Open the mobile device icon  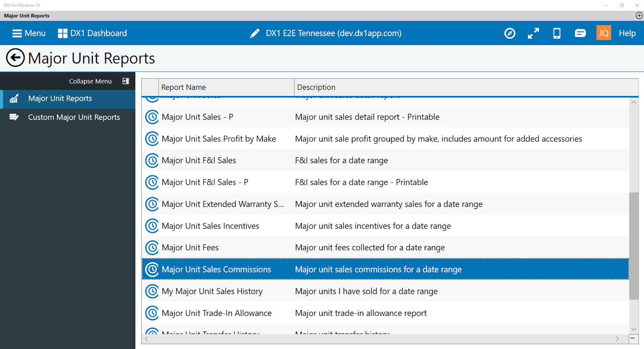[557, 33]
